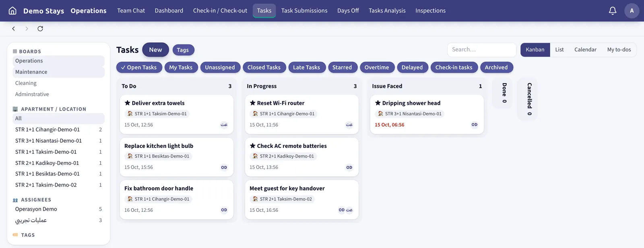Click the Tags section icon in sidebar
Screen dimensions: 644x248
tap(15, 235)
